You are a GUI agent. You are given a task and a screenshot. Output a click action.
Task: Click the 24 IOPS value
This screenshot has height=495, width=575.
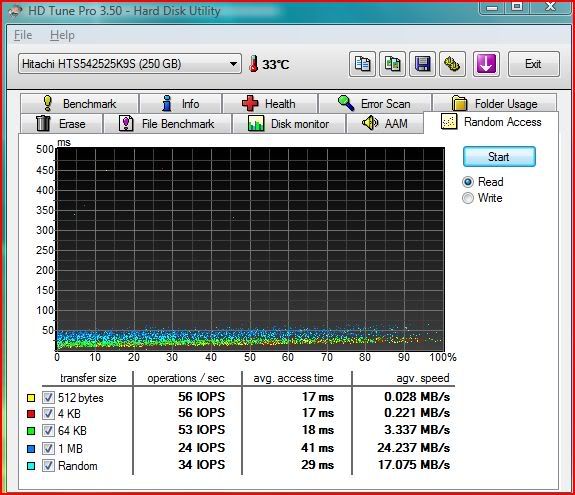click(201, 448)
